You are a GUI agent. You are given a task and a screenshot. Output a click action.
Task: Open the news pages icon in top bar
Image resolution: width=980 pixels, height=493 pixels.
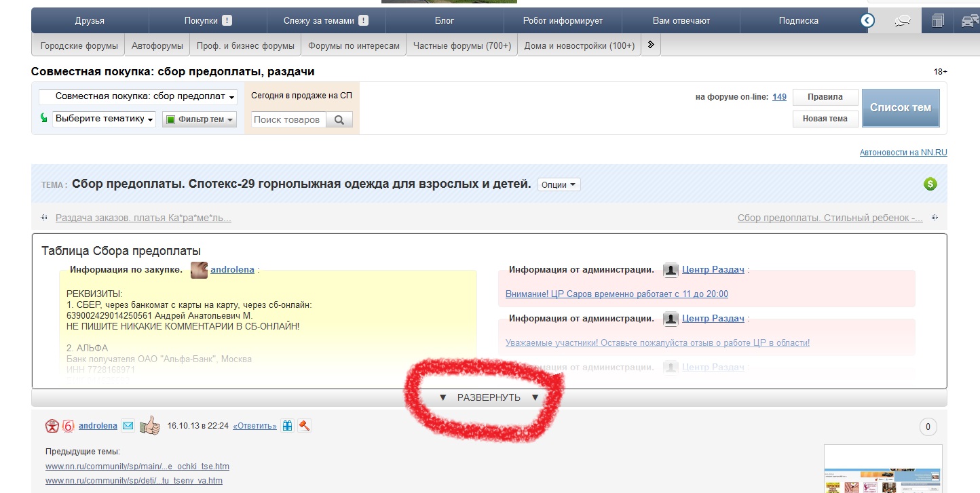click(x=938, y=20)
